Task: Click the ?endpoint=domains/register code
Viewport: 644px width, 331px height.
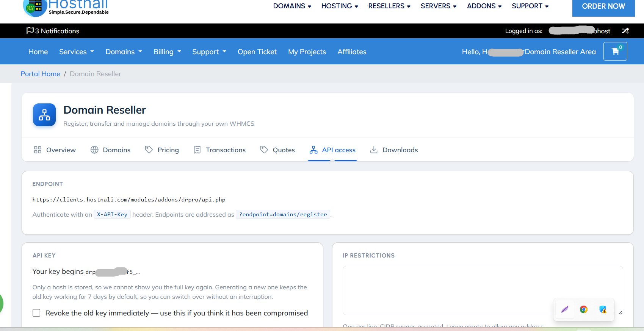Action: point(283,214)
